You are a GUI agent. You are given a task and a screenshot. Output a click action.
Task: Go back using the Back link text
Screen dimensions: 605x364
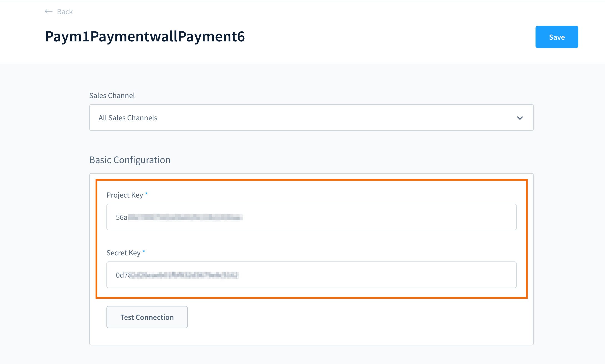pyautogui.click(x=65, y=12)
